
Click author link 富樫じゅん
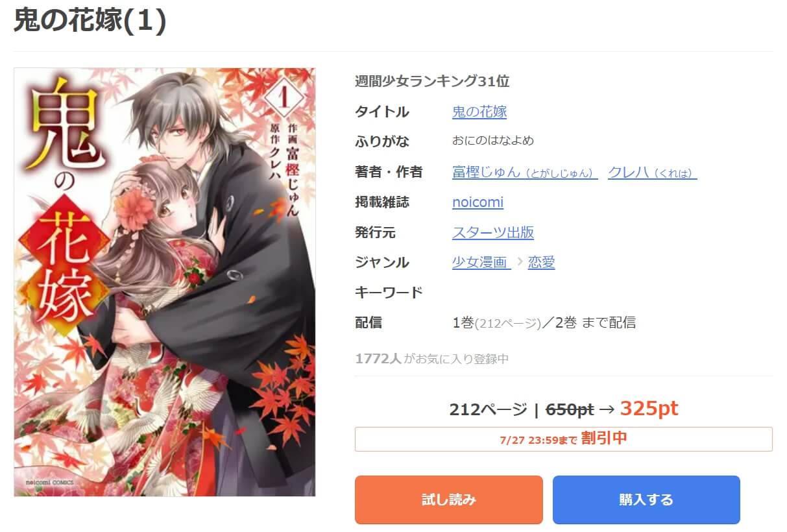coord(524,172)
